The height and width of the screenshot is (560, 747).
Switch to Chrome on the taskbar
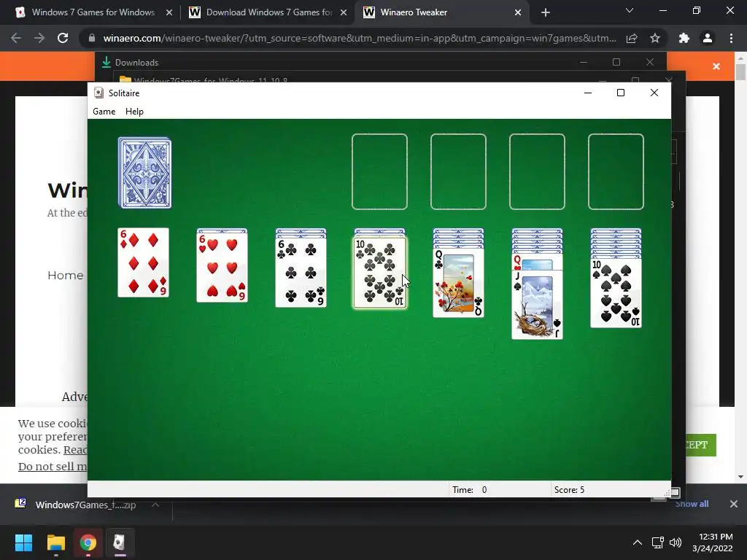88,542
